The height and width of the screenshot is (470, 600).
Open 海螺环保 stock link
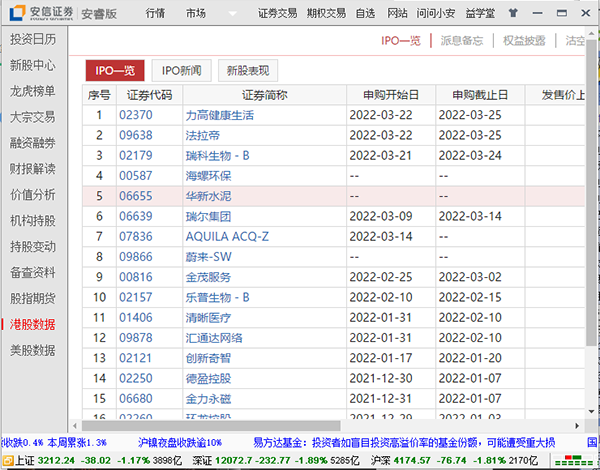coord(209,176)
